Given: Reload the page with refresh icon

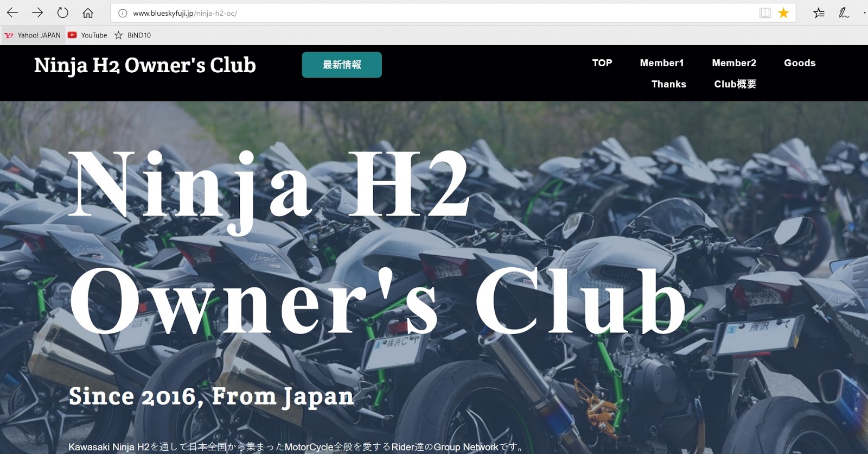Looking at the screenshot, I should 62,12.
